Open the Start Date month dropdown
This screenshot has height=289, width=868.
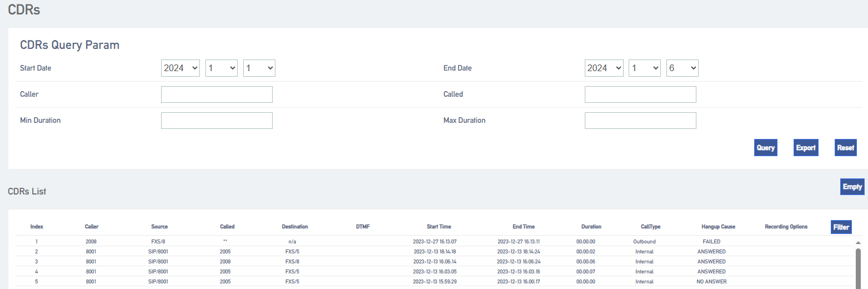pyautogui.click(x=222, y=68)
